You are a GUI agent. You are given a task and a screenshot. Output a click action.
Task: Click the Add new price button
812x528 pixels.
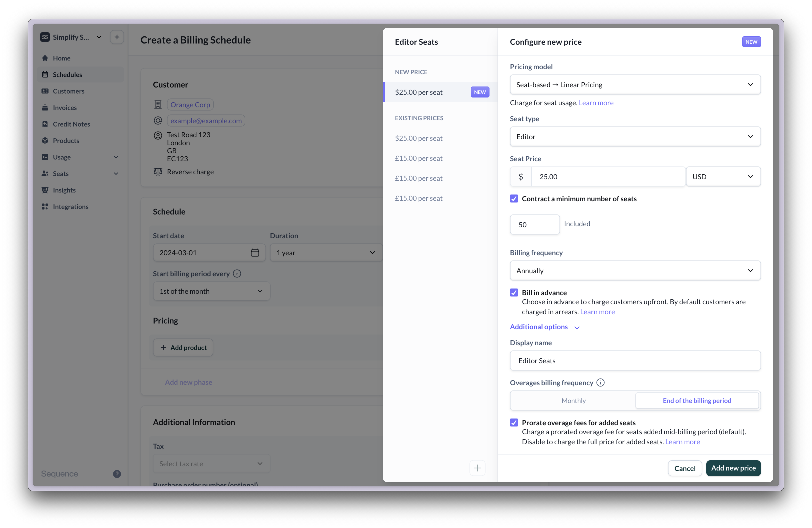[733, 468]
